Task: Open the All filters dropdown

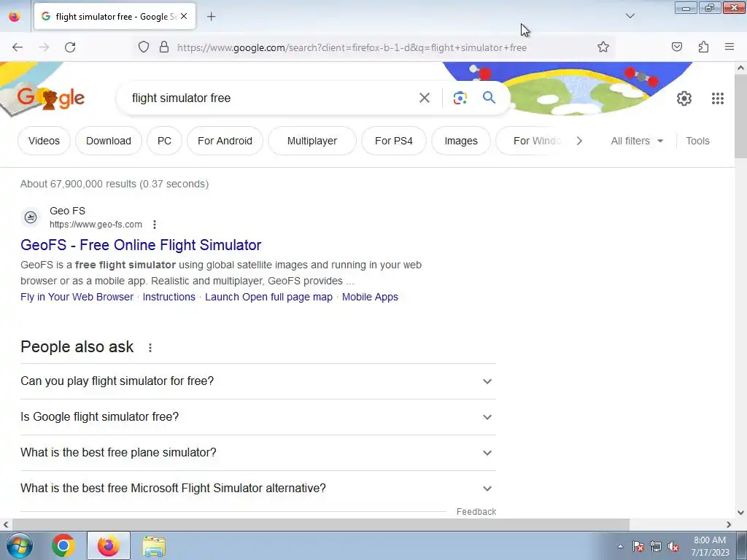Action: click(637, 141)
